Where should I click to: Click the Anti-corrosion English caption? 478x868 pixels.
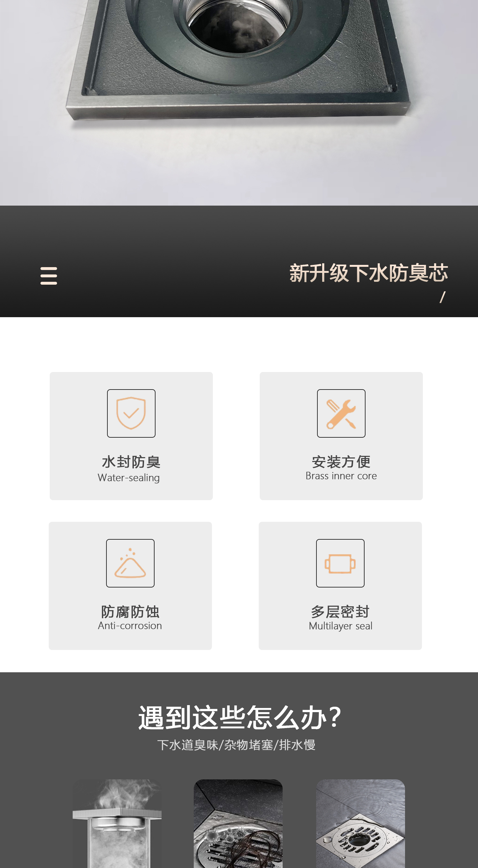[x=130, y=626]
